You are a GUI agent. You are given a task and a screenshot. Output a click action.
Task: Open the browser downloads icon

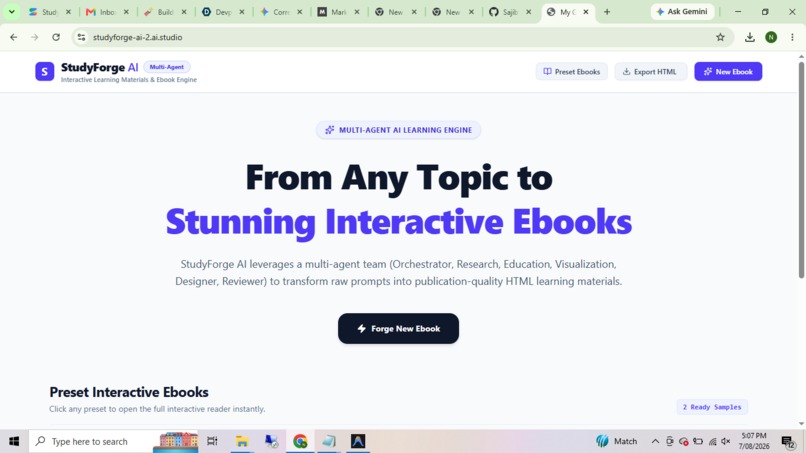(749, 37)
